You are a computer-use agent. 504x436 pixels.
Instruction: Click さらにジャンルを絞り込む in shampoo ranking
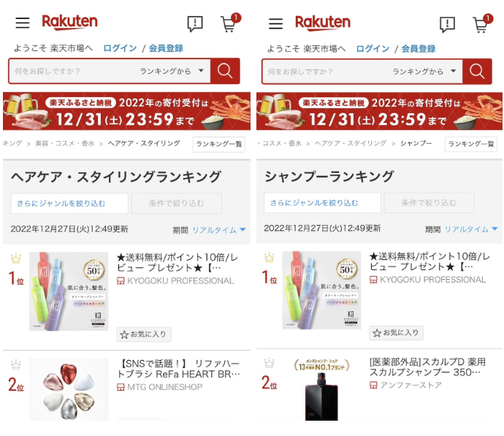(x=322, y=203)
